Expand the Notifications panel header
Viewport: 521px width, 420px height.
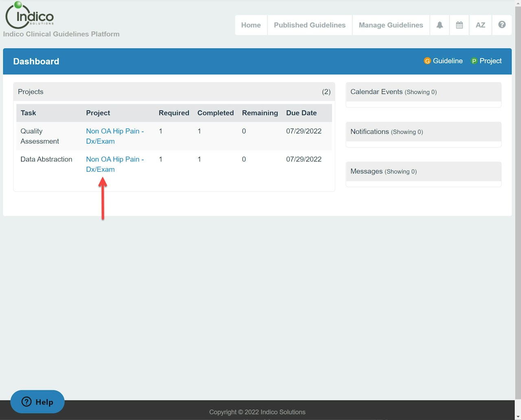(423, 132)
